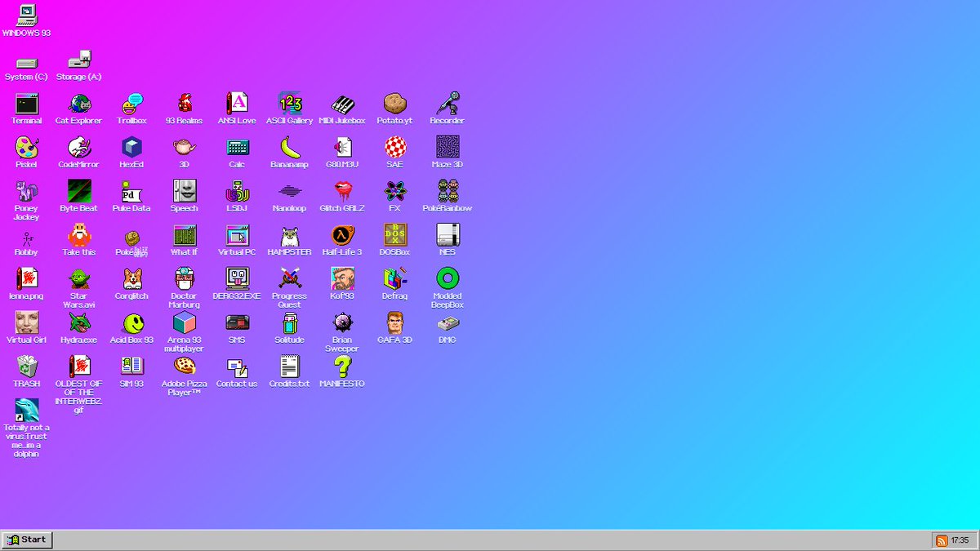Open the DOSBox icon
This screenshot has width=980, height=551.
[395, 235]
